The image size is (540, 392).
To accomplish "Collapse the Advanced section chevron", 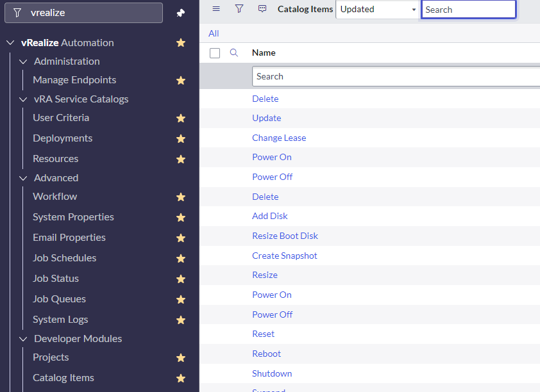I will 23,178.
